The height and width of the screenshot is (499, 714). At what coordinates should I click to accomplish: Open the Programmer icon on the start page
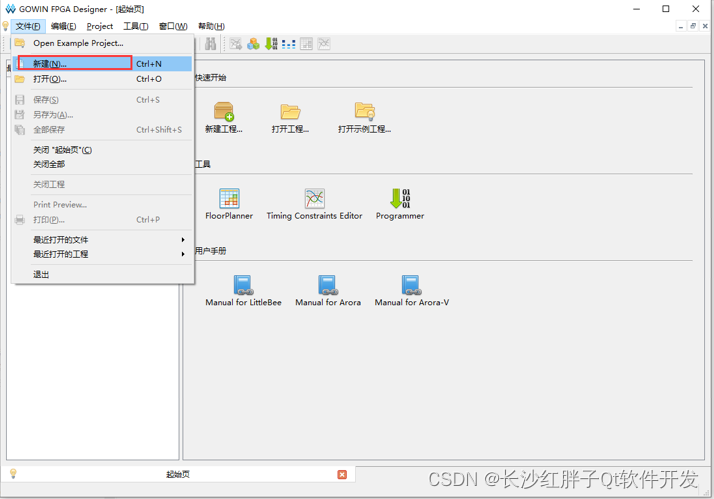pyautogui.click(x=400, y=199)
